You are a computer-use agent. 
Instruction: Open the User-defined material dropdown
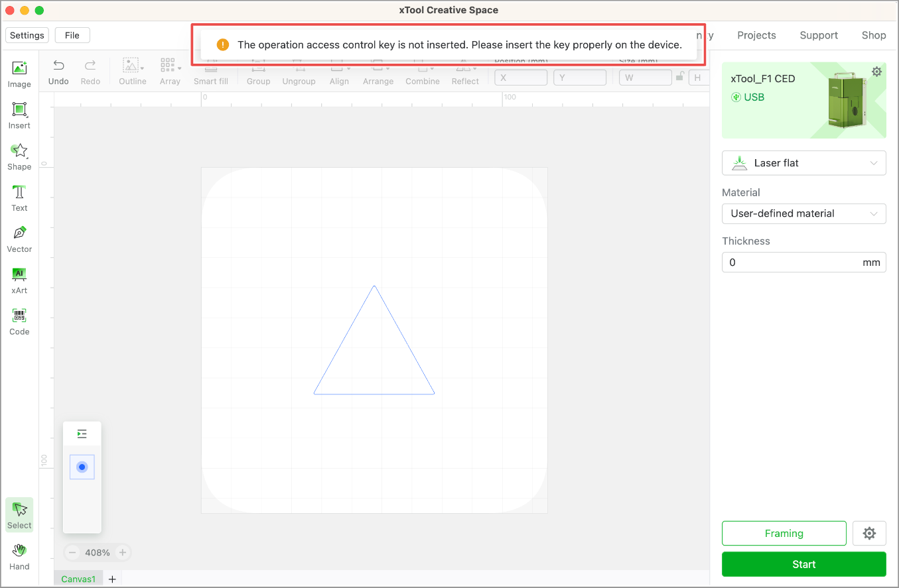pyautogui.click(x=803, y=213)
